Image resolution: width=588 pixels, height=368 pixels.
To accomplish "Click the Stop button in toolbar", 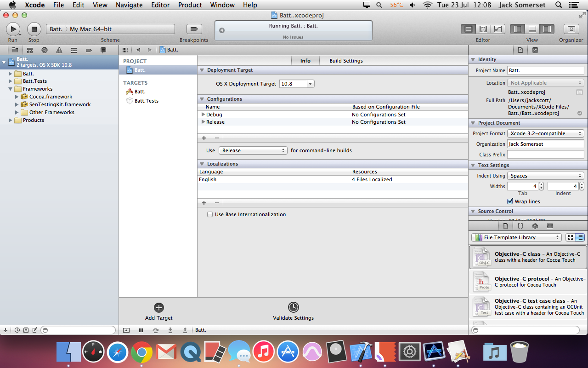I will 34,29.
